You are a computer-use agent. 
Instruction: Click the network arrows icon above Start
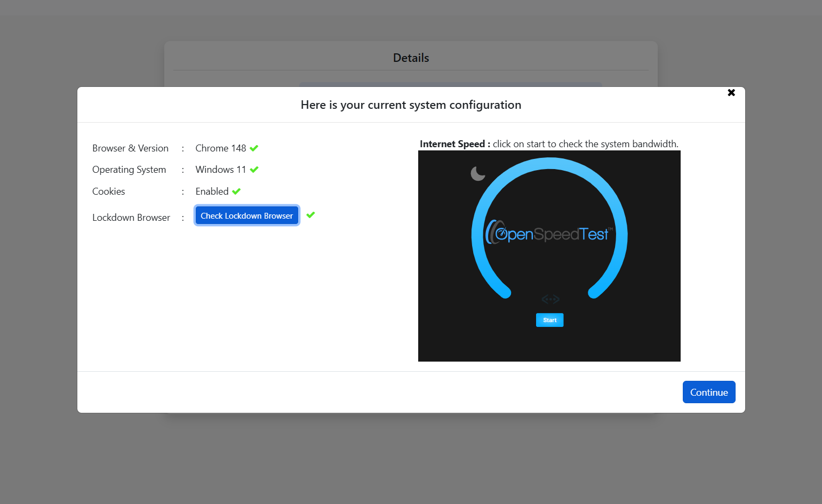[x=550, y=299]
